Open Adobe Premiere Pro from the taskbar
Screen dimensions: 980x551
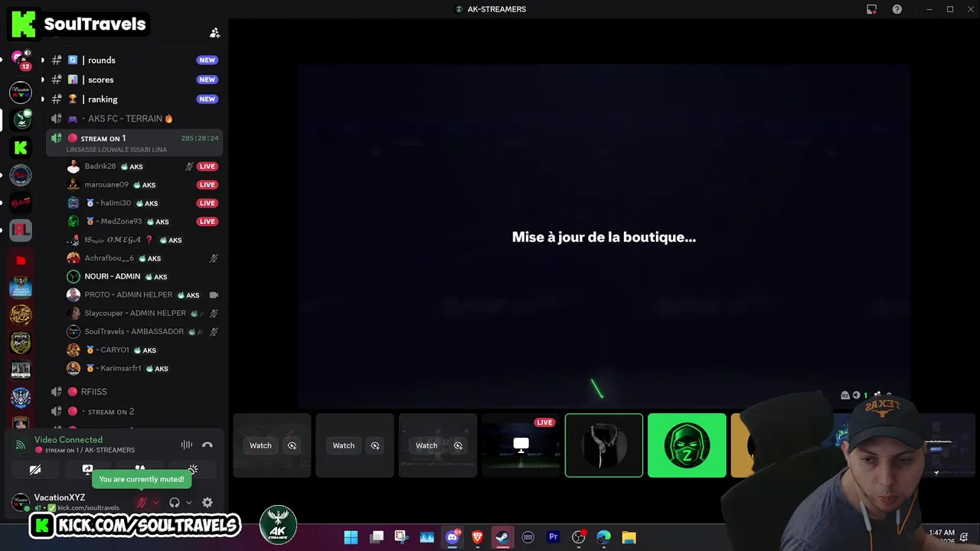(553, 537)
